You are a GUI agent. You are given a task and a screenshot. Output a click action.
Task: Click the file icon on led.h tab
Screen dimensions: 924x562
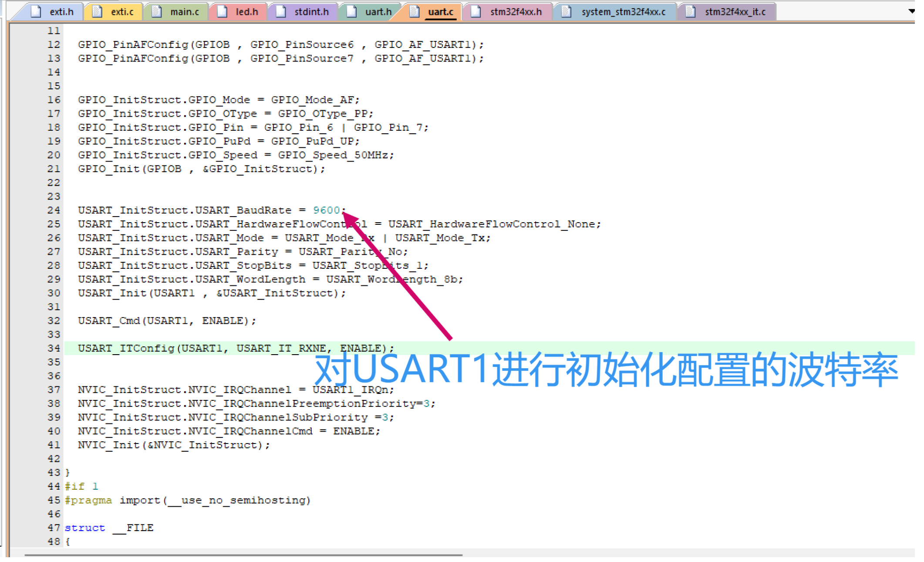coord(223,12)
